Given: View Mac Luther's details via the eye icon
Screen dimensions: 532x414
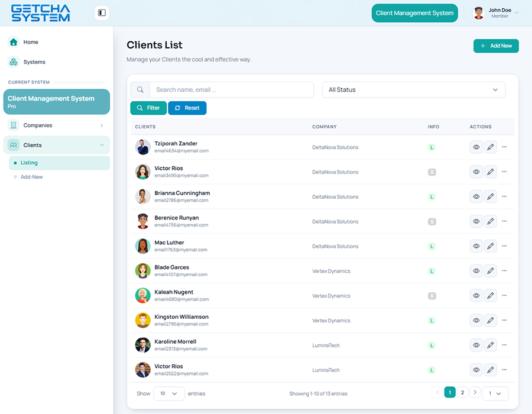Looking at the screenshot, I should [476, 246].
